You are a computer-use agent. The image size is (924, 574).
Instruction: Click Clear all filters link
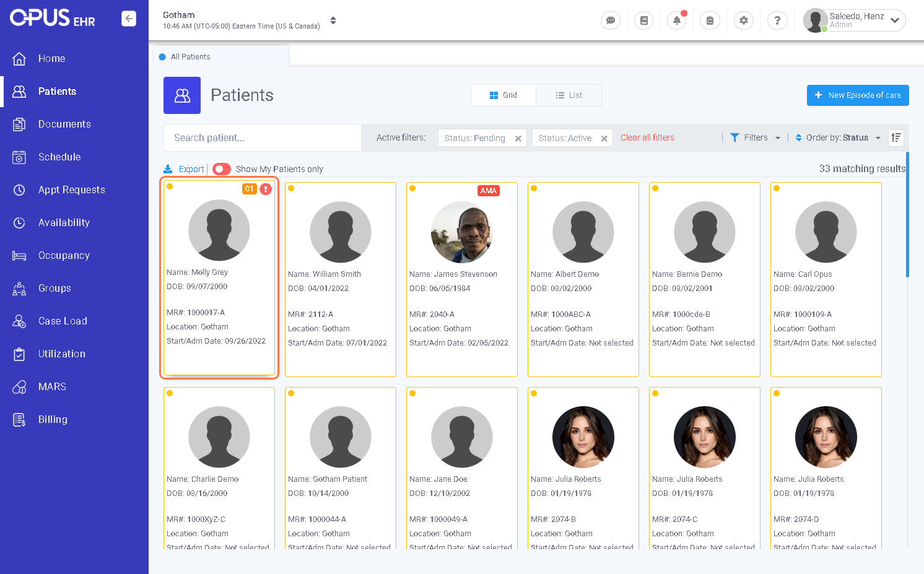coord(647,137)
